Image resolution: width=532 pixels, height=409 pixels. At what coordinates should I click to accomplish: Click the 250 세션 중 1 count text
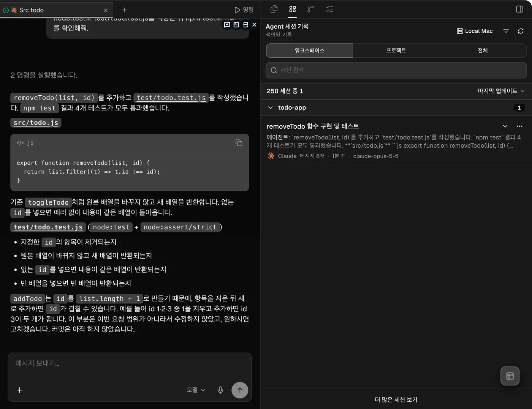pyautogui.click(x=285, y=91)
